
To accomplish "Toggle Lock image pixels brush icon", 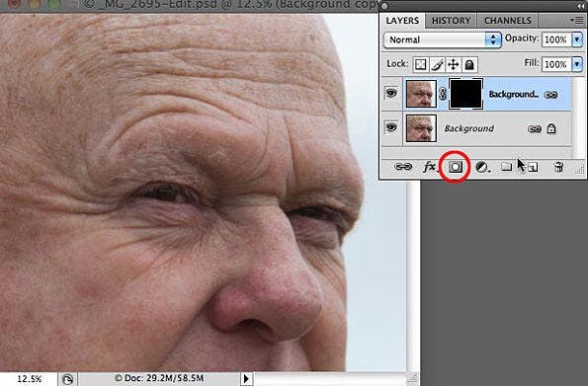I will point(437,65).
